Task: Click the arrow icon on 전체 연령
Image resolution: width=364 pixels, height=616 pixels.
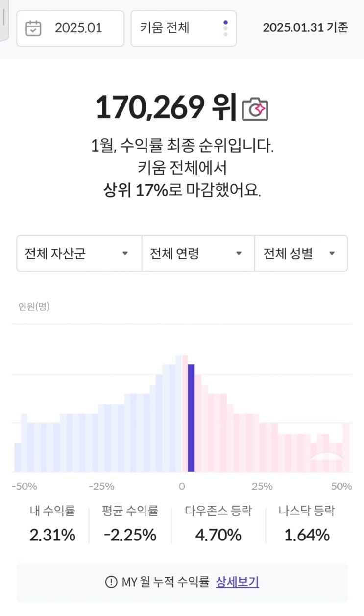Action: pyautogui.click(x=239, y=254)
